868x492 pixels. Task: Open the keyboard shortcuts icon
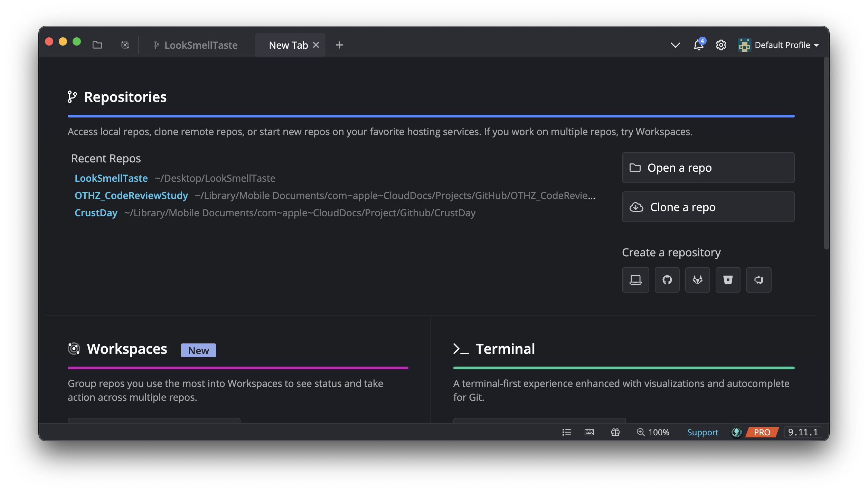click(x=589, y=432)
